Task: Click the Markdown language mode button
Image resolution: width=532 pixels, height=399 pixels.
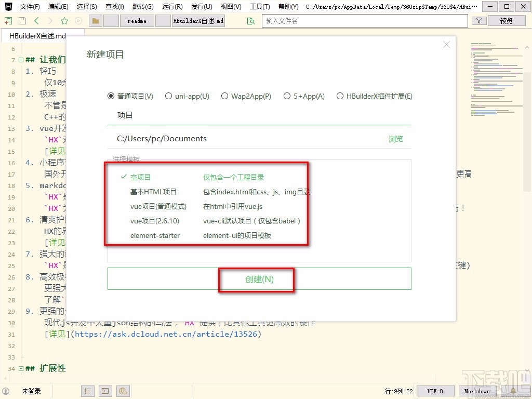Action: [477, 391]
